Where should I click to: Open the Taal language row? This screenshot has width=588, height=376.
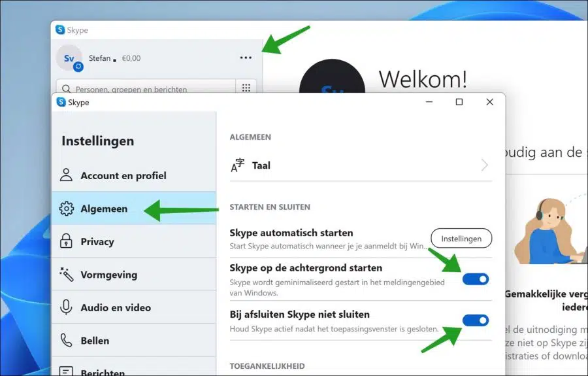tap(361, 165)
